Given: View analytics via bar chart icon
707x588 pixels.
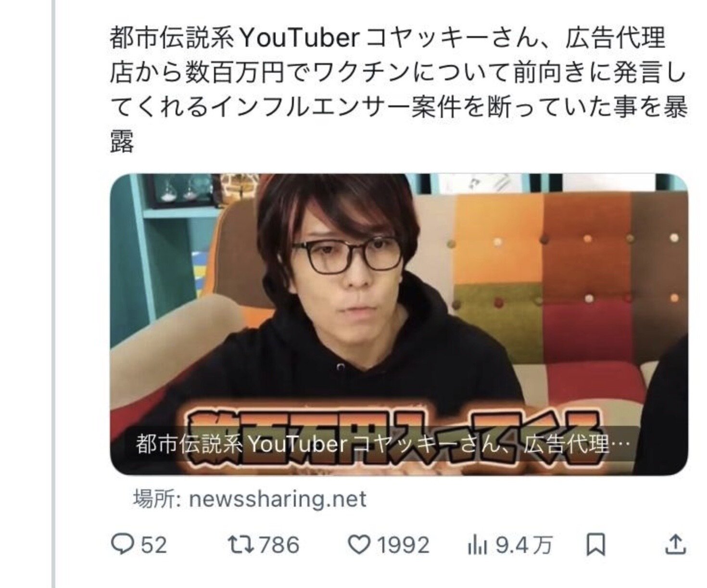Looking at the screenshot, I should (478, 546).
